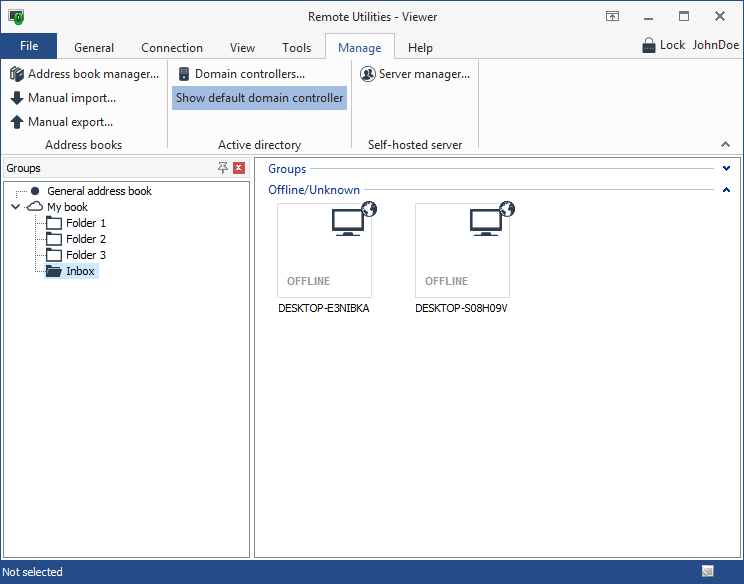The width and height of the screenshot is (744, 584).
Task: Switch to the Tools tab
Action: 296,48
